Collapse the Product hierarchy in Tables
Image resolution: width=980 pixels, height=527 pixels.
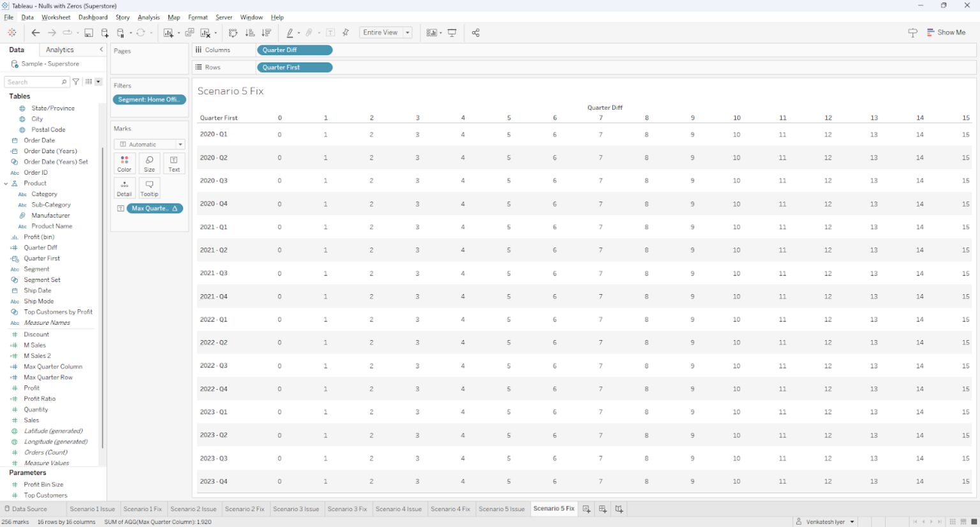(6, 183)
